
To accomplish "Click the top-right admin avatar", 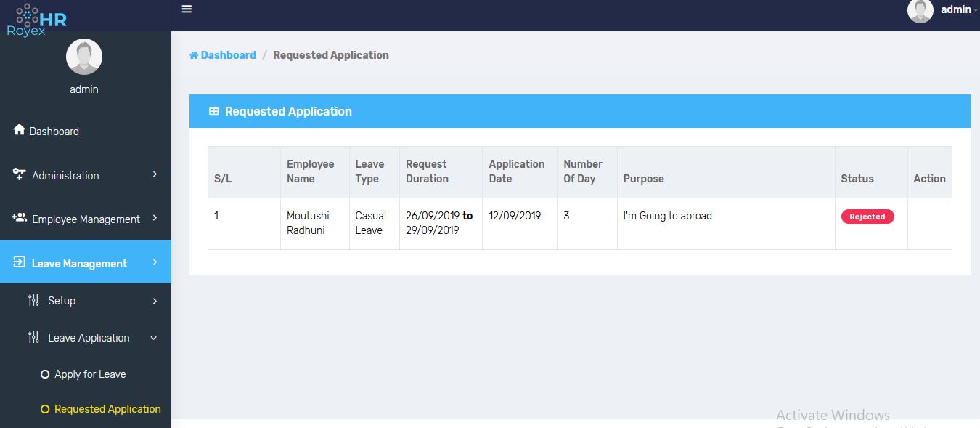I will (920, 10).
